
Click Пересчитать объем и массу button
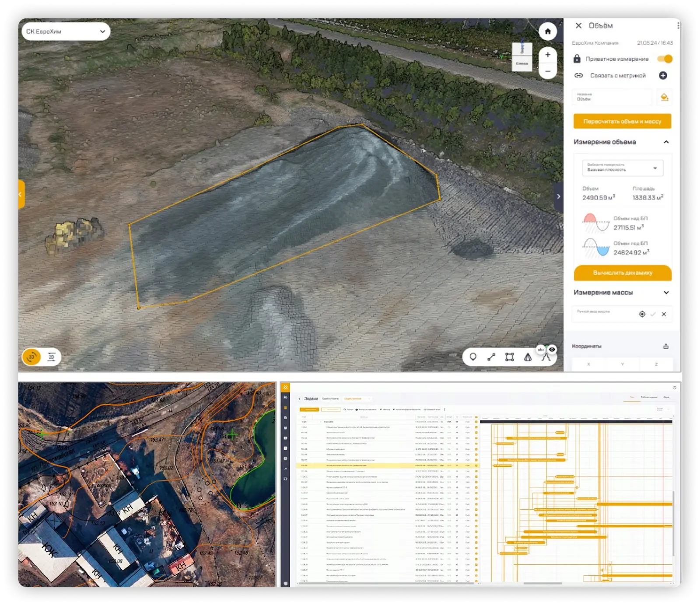pyautogui.click(x=622, y=122)
